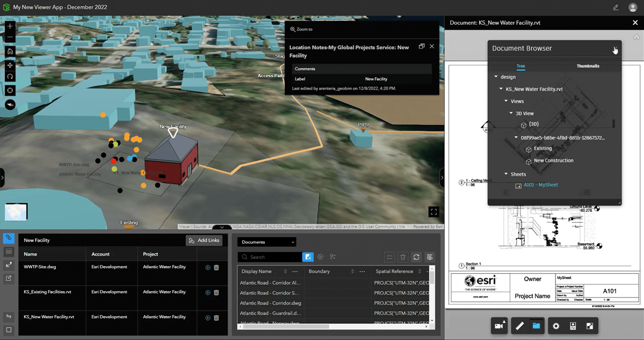Click the checklist icon in the table toolbar
The image size is (644, 340).
click(389, 257)
